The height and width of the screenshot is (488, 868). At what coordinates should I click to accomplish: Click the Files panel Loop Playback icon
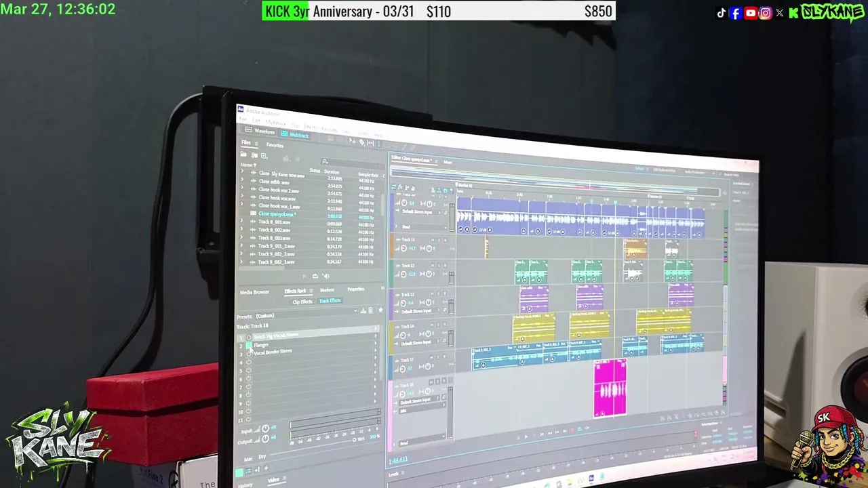(315, 276)
